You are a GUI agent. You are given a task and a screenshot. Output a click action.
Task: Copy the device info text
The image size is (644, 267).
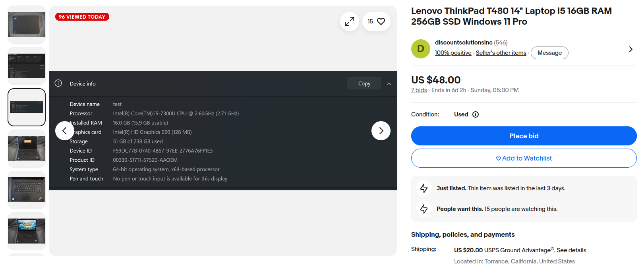coord(364,83)
